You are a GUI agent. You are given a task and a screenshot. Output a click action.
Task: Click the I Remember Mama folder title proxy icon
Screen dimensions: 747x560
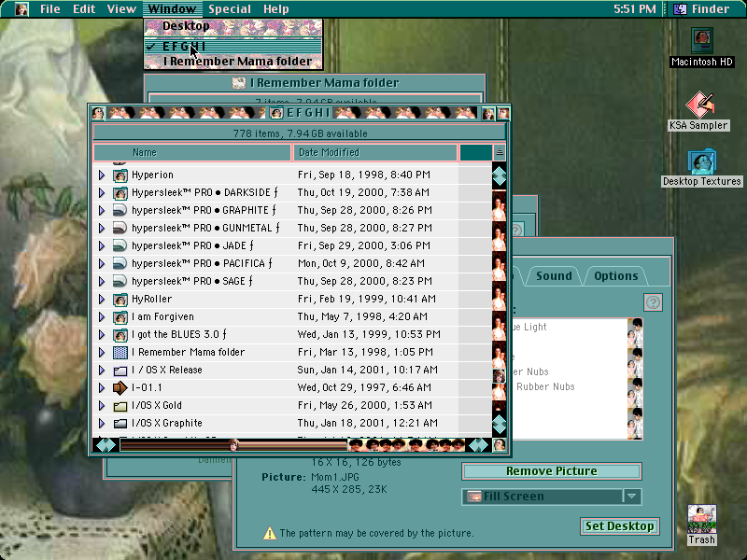pos(239,83)
